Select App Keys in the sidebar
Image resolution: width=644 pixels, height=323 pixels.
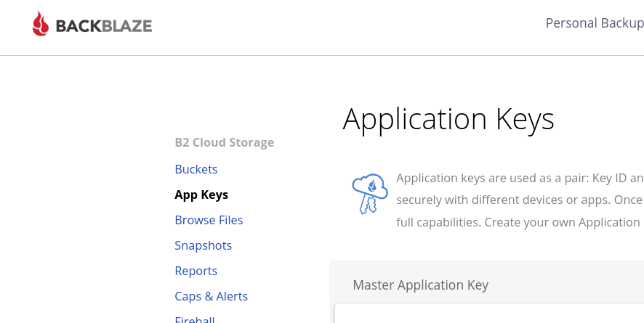[x=201, y=195]
